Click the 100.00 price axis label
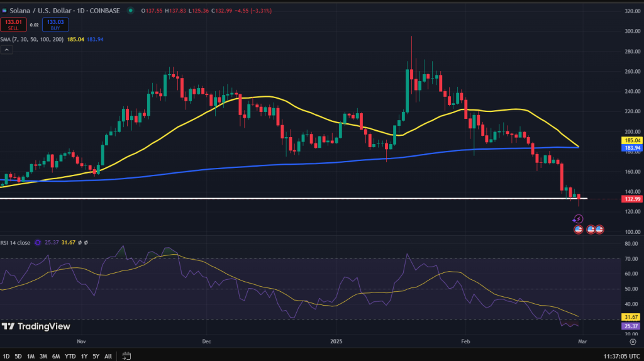This screenshot has height=361, width=644. 633,232
